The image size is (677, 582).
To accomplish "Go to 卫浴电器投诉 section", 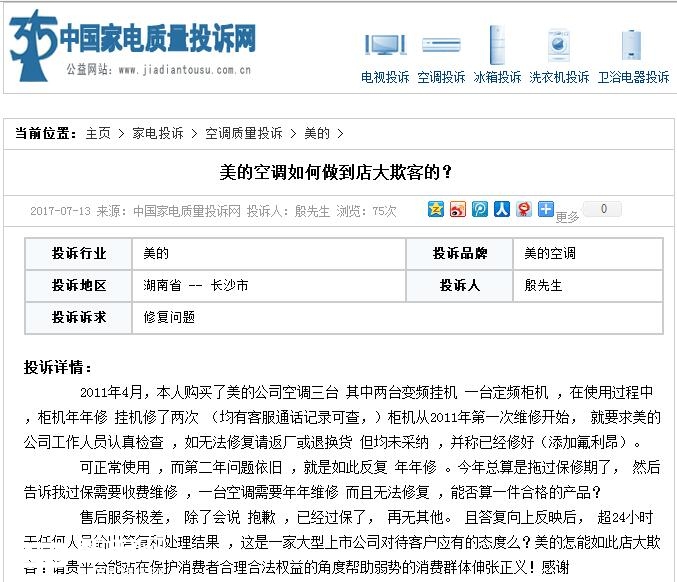I will coord(633,77).
